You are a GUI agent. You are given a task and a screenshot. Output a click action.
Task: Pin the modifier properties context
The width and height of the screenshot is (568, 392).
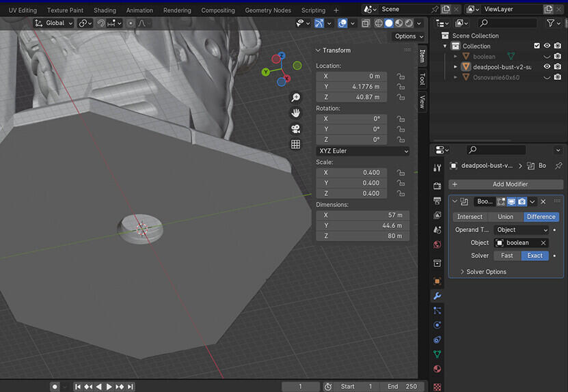click(x=558, y=166)
